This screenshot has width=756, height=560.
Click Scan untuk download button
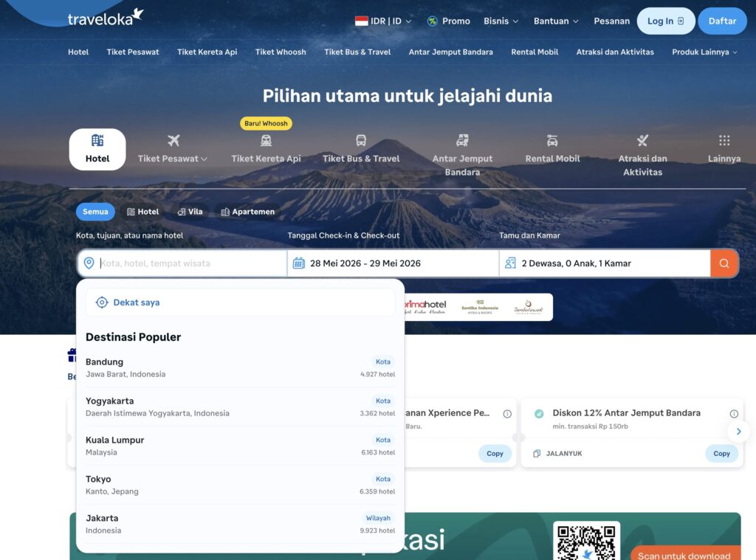pyautogui.click(x=684, y=554)
